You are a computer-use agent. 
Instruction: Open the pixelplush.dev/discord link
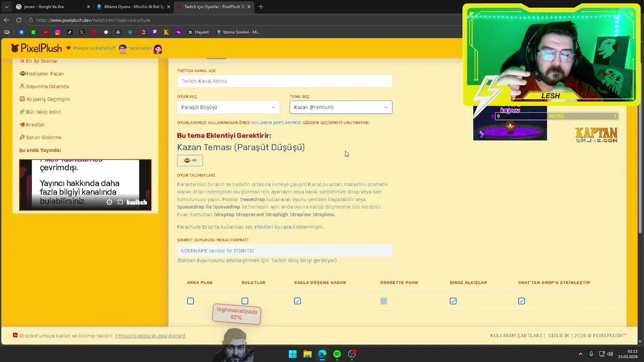pyautogui.click(x=150, y=336)
